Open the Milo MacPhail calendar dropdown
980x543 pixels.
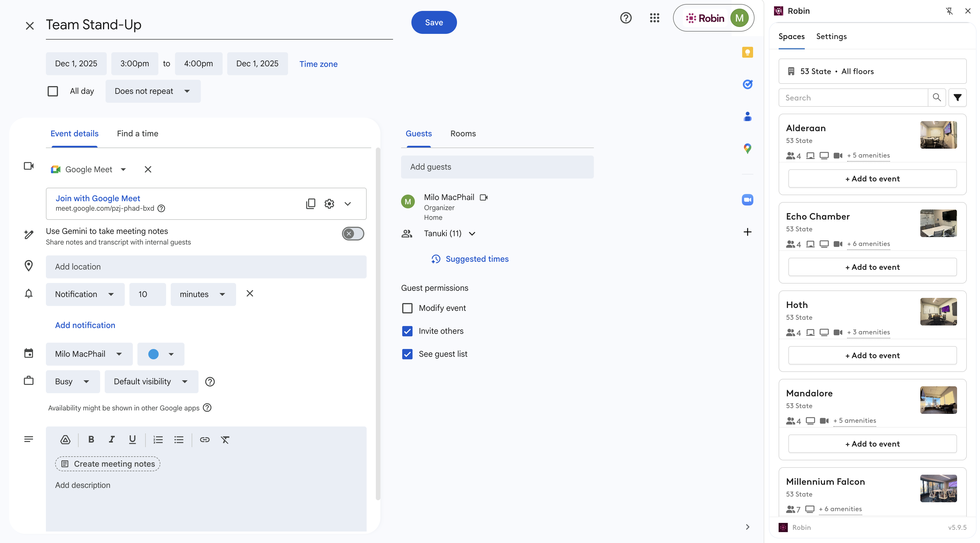pyautogui.click(x=89, y=354)
